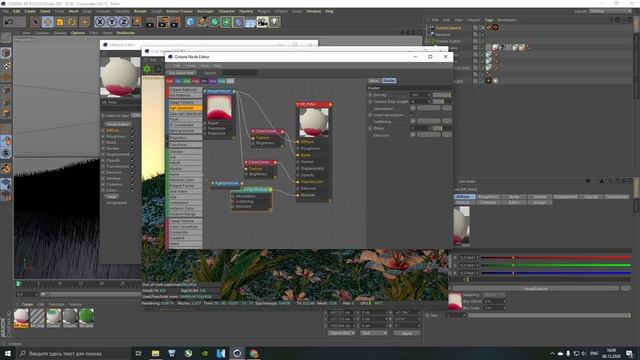Image resolution: width=640 pixels, height=360 pixels.
Task: Click the green sphere material thumbnail
Action: point(86,318)
